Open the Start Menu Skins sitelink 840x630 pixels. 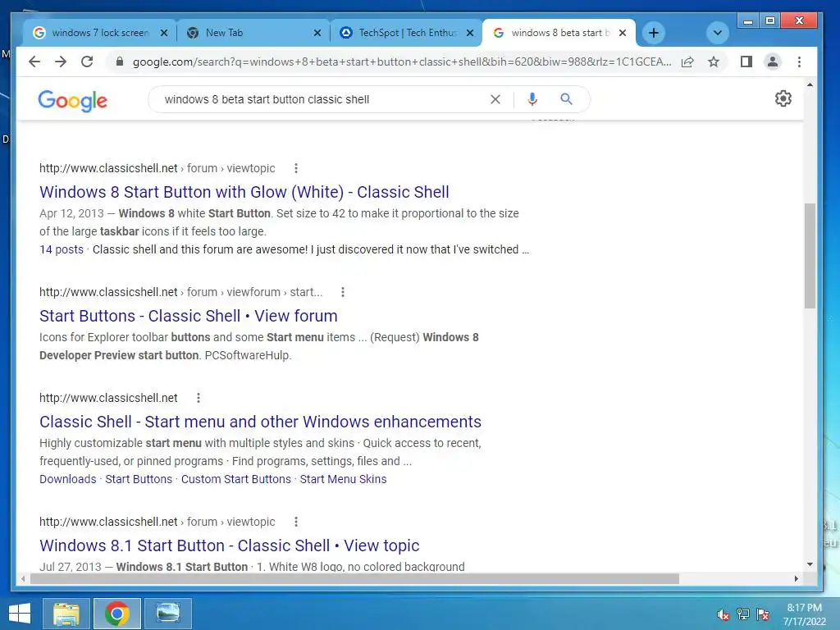(343, 479)
